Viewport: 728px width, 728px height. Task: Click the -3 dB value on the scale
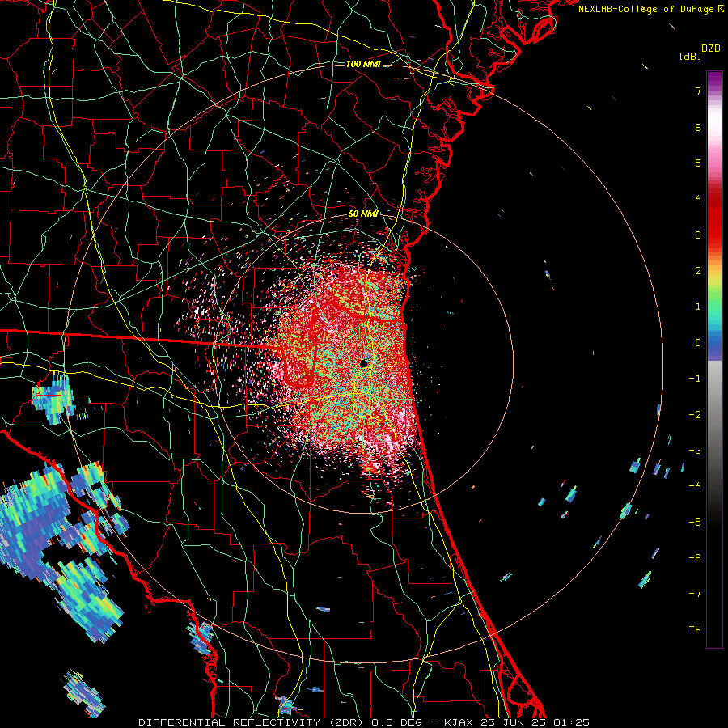coord(695,451)
